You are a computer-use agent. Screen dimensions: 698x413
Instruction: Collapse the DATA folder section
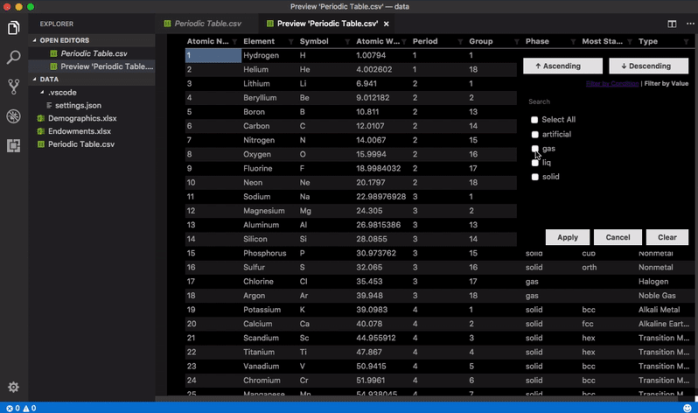point(35,79)
